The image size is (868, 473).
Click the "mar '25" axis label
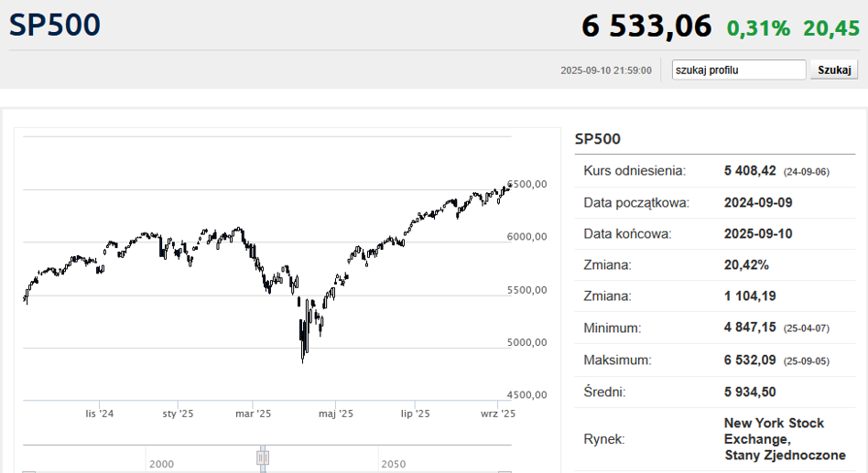tap(253, 414)
